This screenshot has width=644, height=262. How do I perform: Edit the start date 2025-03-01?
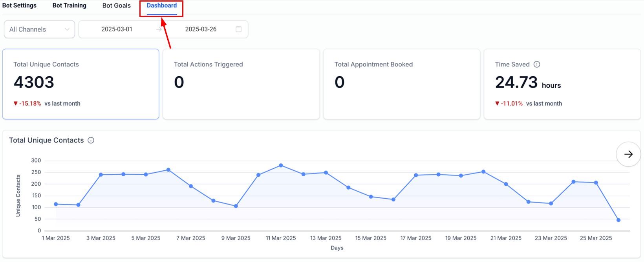coord(117,29)
